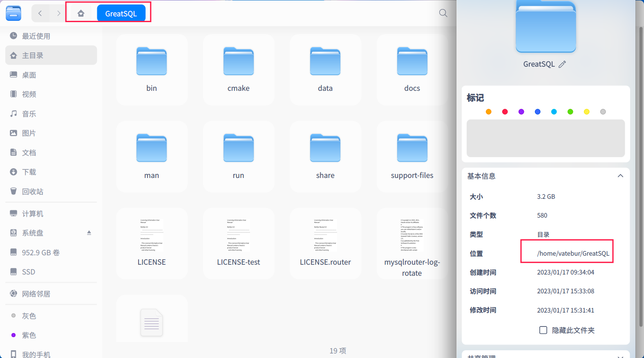Image resolution: width=644 pixels, height=358 pixels.
Task: Pick the red tag color dot
Action: (x=505, y=112)
